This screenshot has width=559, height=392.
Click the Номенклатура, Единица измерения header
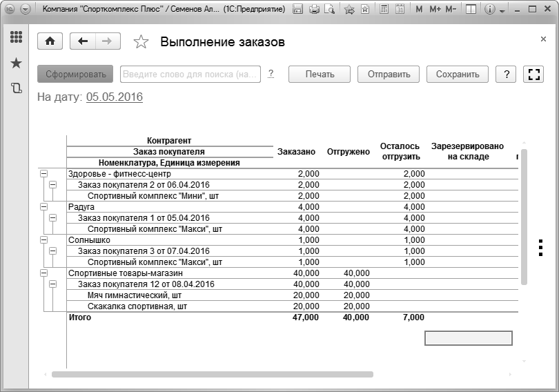coord(169,163)
